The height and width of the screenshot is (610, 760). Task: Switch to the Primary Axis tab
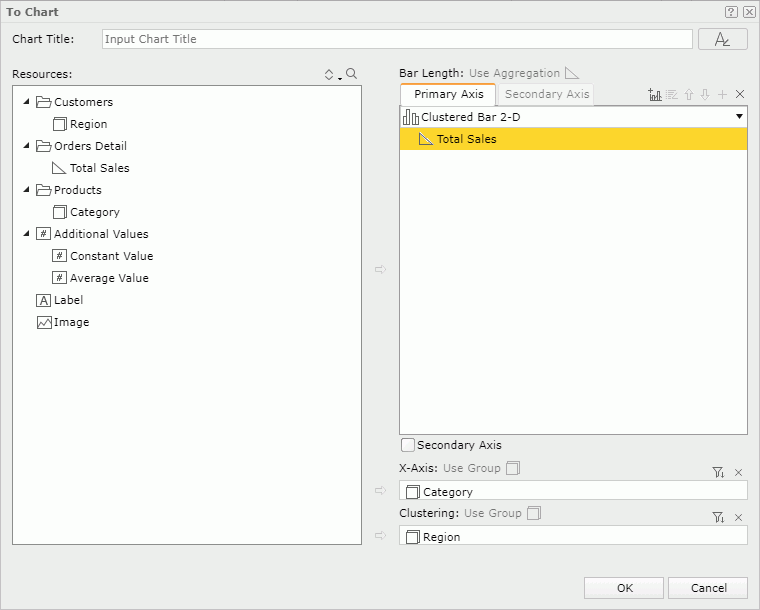tap(448, 94)
